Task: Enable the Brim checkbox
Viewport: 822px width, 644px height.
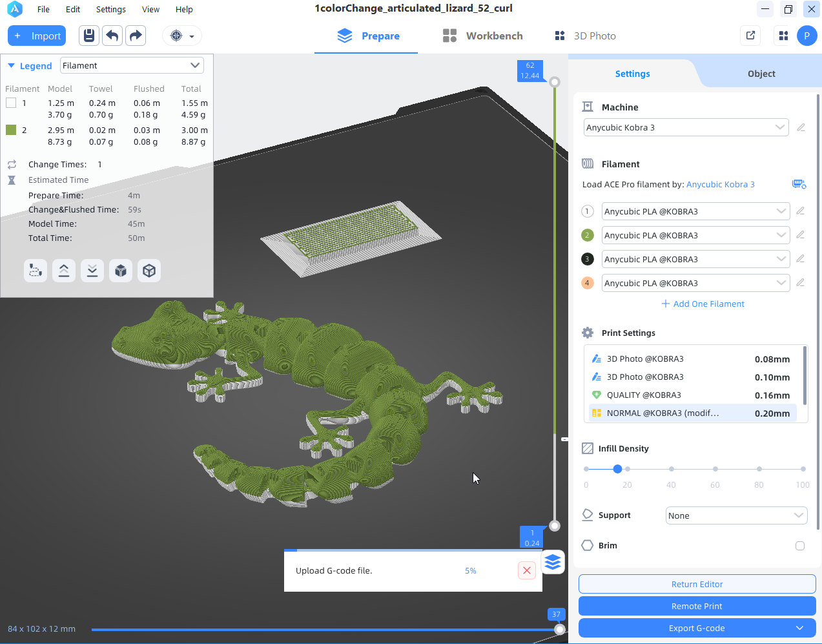Action: [800, 546]
